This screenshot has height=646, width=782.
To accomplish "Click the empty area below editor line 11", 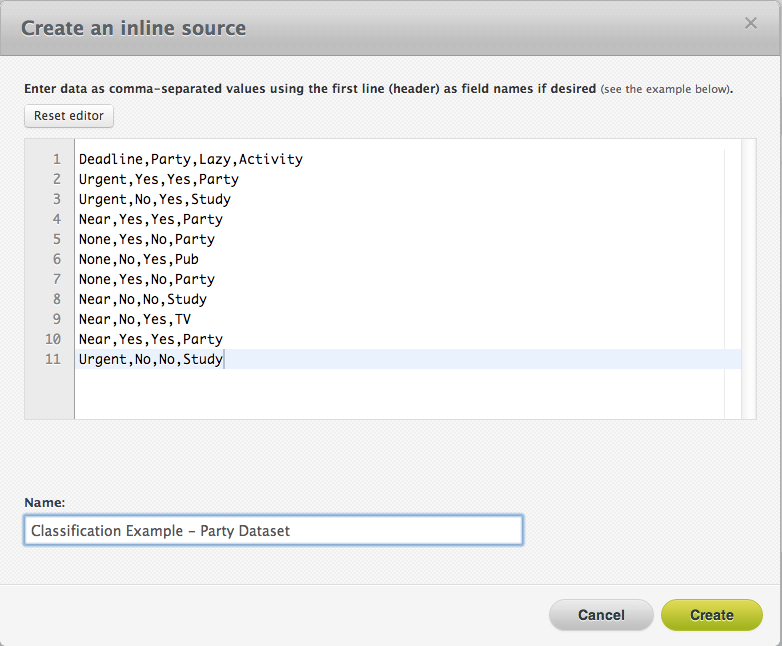I will pos(400,395).
